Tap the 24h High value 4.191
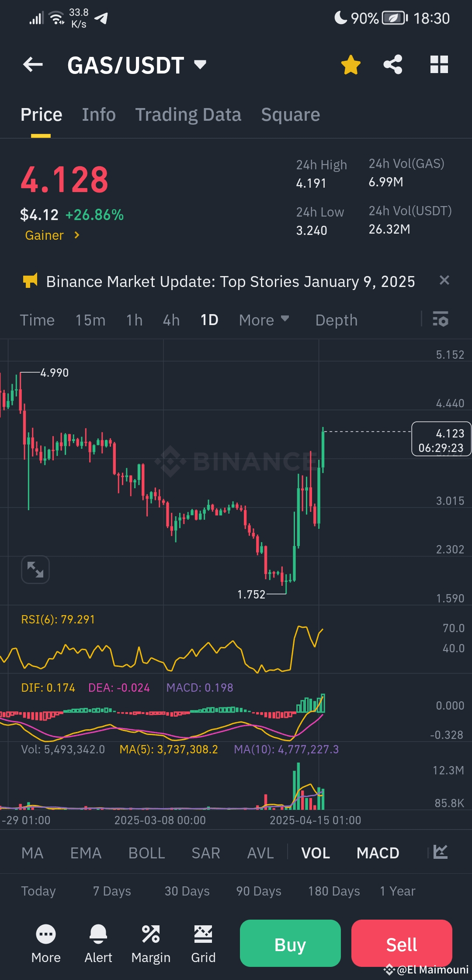The width and height of the screenshot is (472, 980). coord(311,183)
